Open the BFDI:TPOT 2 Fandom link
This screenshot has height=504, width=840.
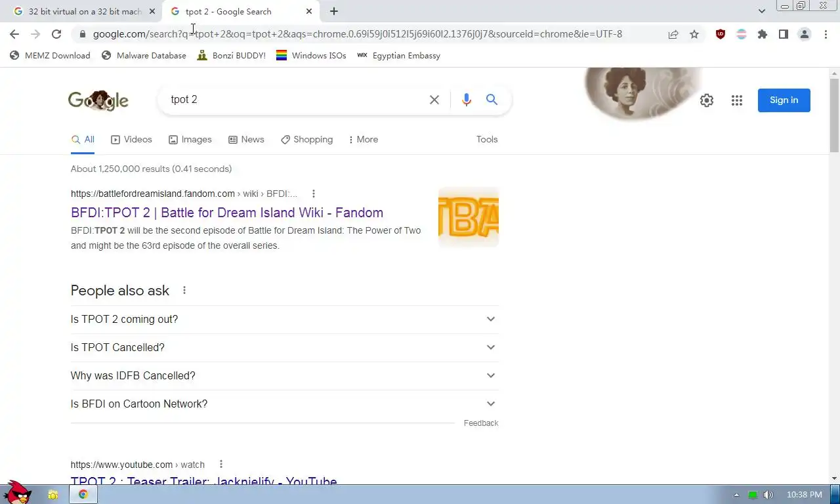click(227, 213)
